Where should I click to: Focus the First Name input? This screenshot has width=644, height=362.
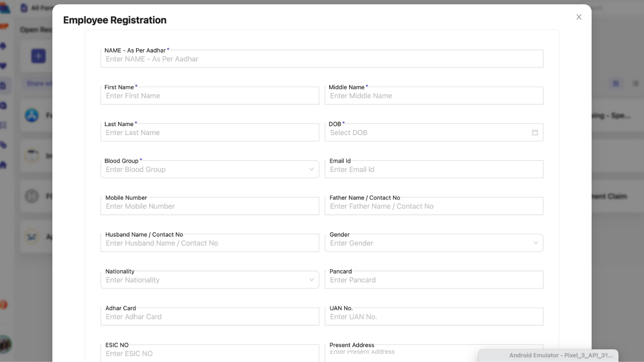coord(209,96)
